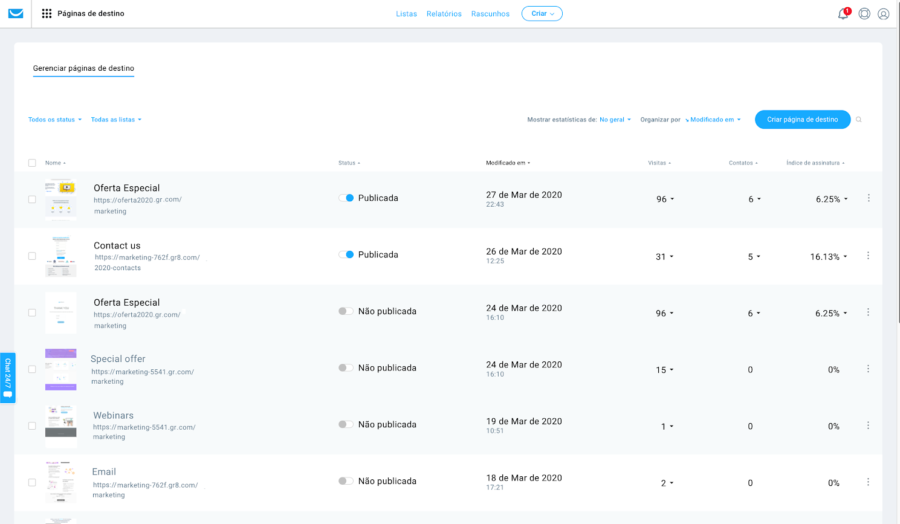
Task: Open the Todas as listas filter
Action: pos(116,119)
